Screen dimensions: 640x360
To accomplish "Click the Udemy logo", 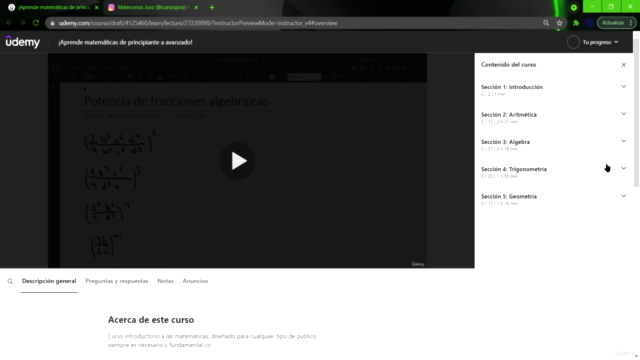I will click(22, 42).
